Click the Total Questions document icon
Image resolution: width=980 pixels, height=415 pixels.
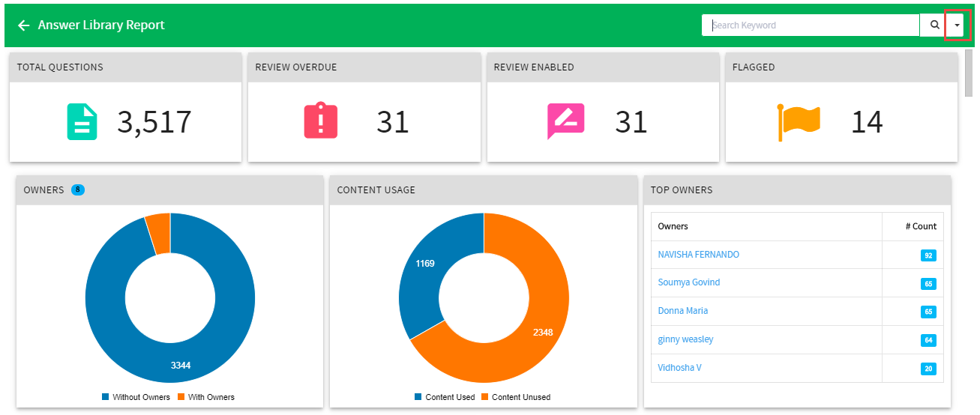coord(82,121)
